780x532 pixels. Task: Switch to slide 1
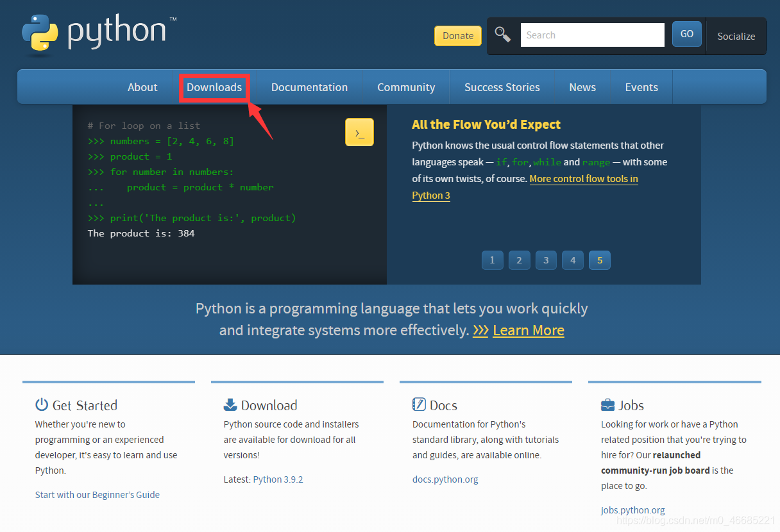[x=493, y=260]
